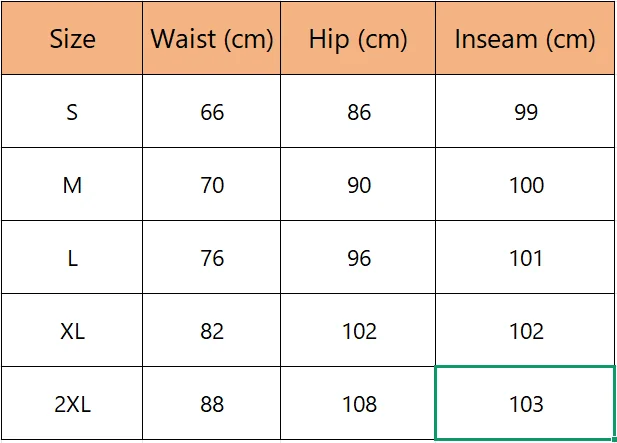Viewport: 617px width, 443px height.
Task: Click the Hip (cm) column header
Action: (x=358, y=39)
